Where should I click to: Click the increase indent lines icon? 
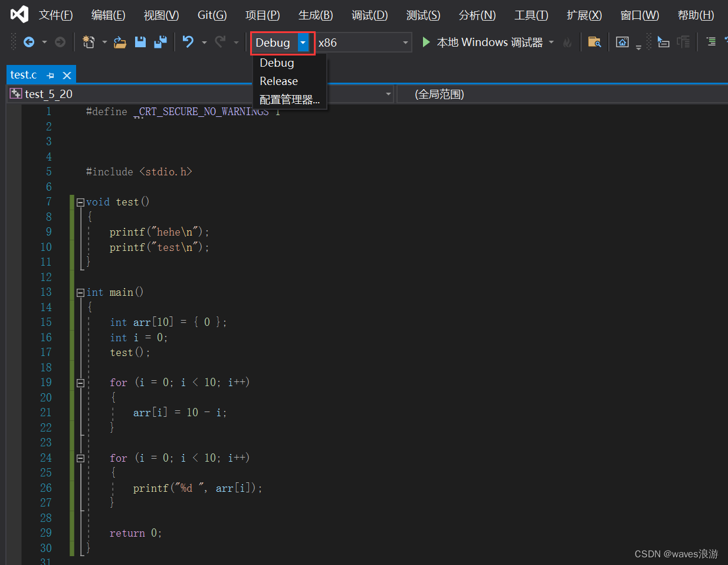pos(711,42)
